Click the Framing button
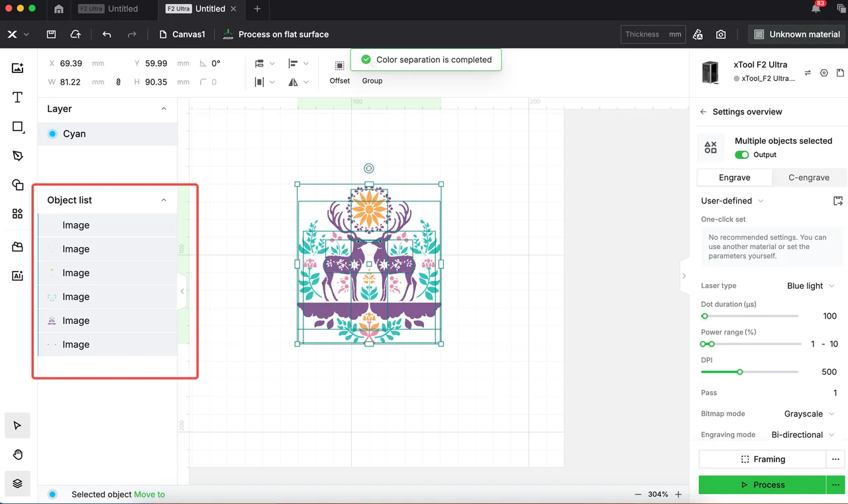Screen dimensions: 848x504 click(x=763, y=459)
